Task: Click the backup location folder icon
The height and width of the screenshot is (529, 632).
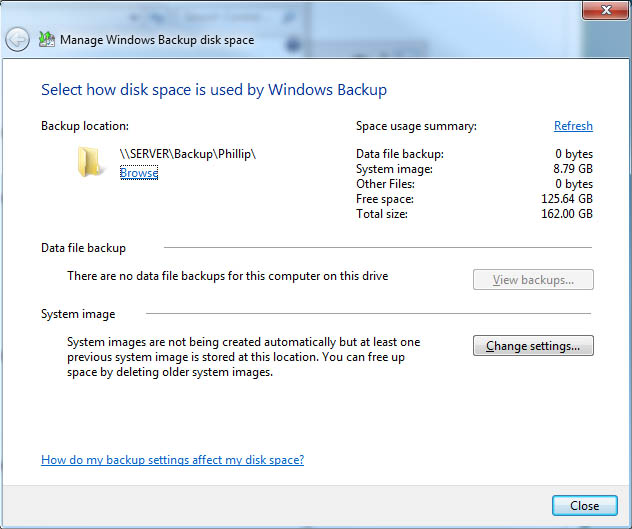Action: pos(89,162)
